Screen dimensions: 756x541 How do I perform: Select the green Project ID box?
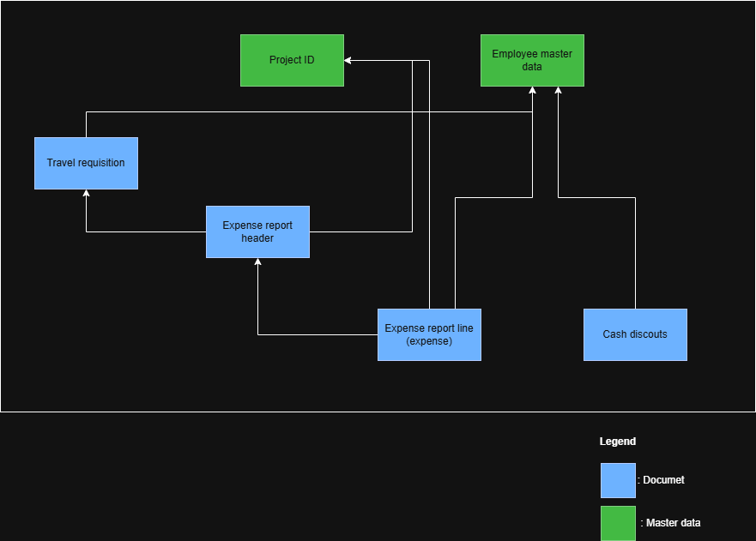pyautogui.click(x=292, y=60)
